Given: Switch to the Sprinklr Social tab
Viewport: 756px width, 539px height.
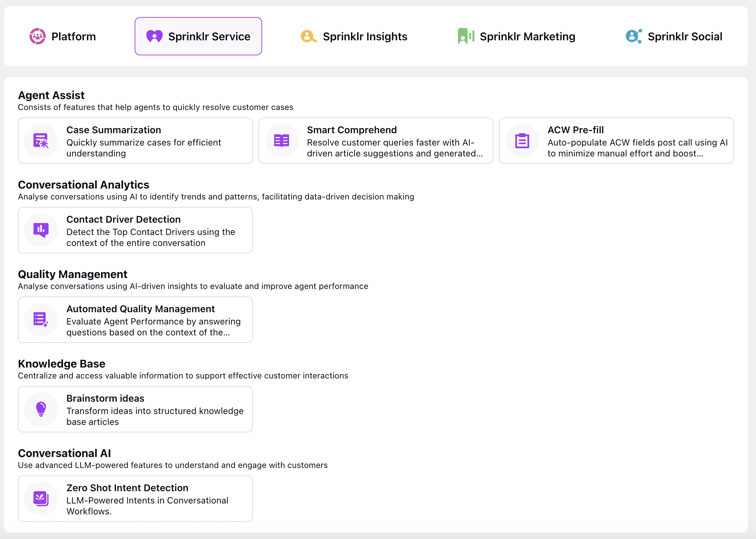Looking at the screenshot, I should (x=674, y=36).
